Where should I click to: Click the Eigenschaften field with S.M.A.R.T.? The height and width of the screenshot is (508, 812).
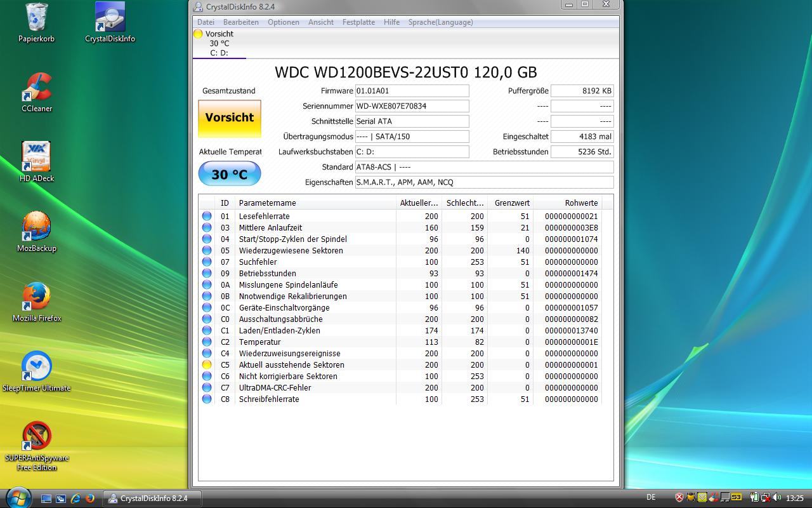pos(484,182)
